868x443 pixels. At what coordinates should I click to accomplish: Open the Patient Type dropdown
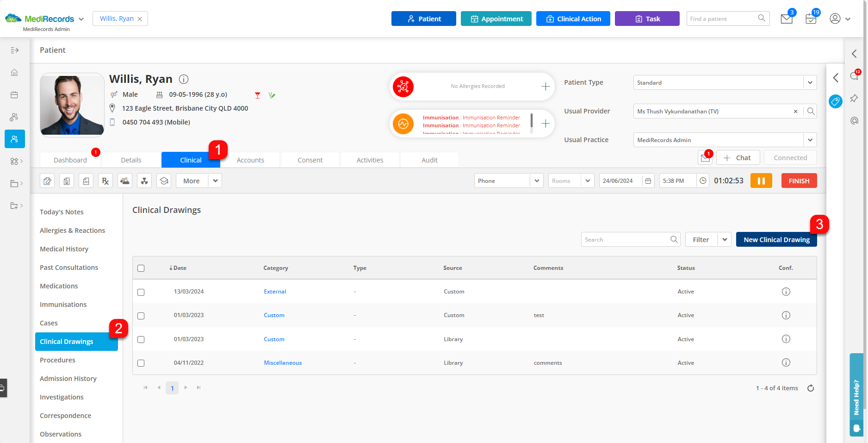click(810, 82)
